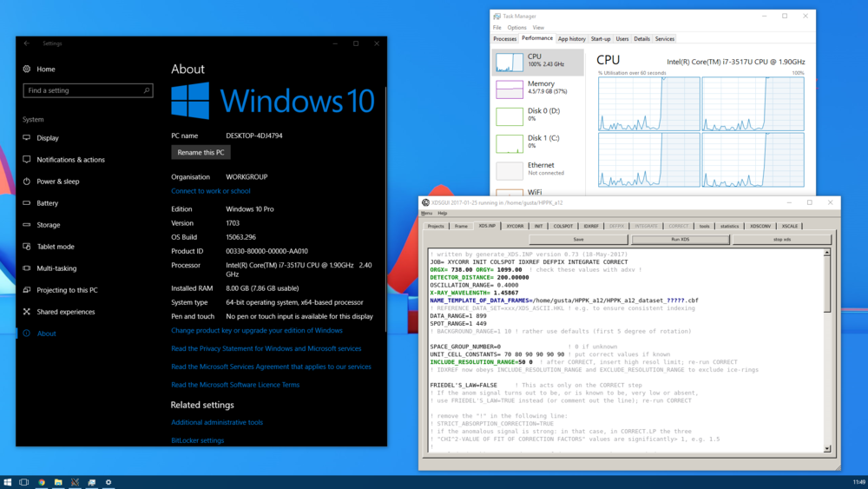Click the Run XDS button
Image resolution: width=868 pixels, height=489 pixels.
(x=681, y=239)
